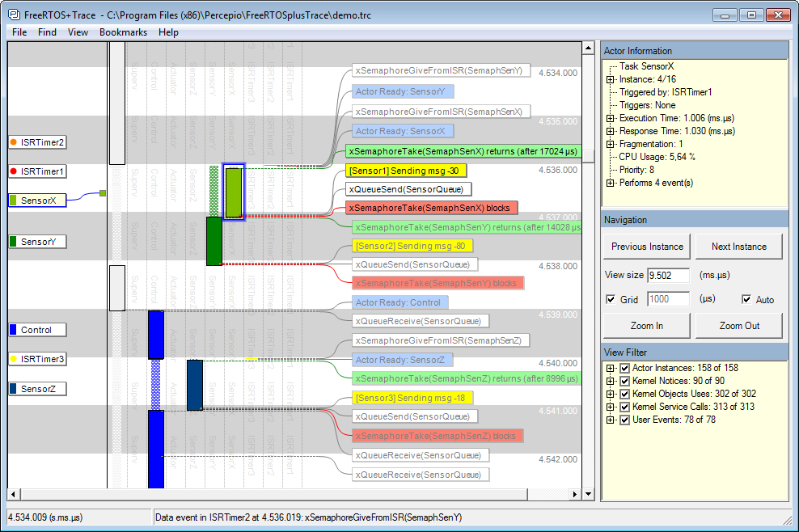Image resolution: width=799 pixels, height=532 pixels.
Task: Click the trace view scroll-up arrow
Action: click(x=589, y=49)
